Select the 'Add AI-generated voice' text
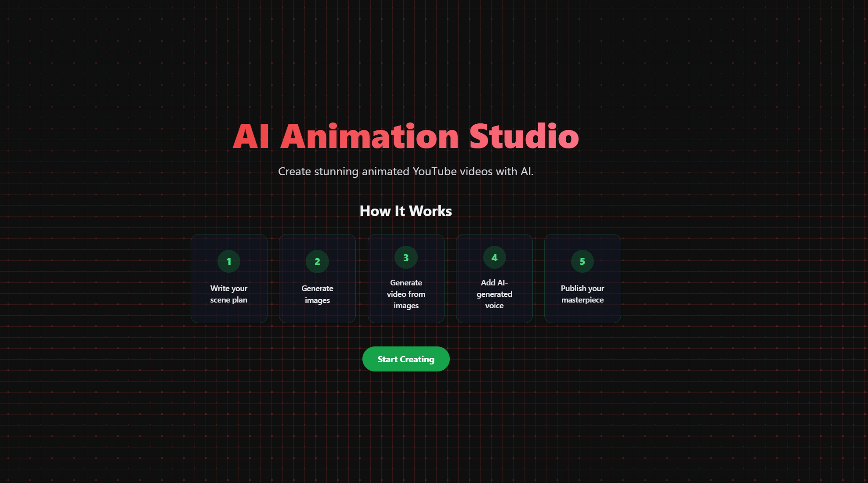This screenshot has width=868, height=483. click(494, 294)
